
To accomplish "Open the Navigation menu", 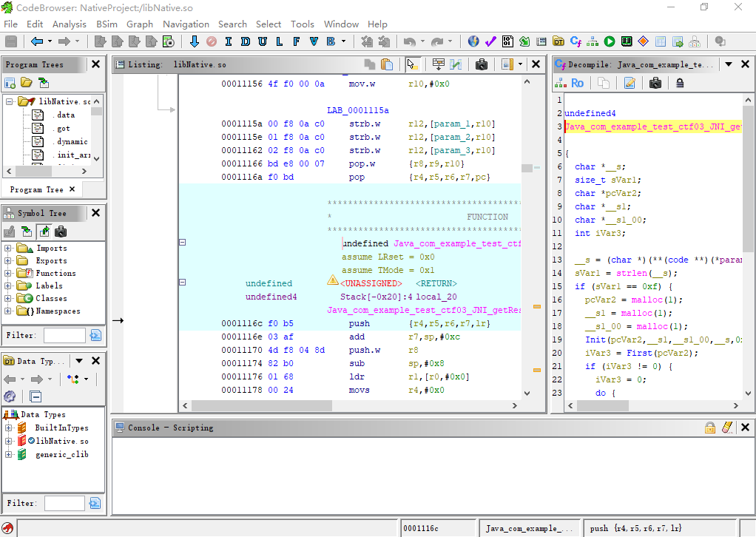I will point(186,24).
